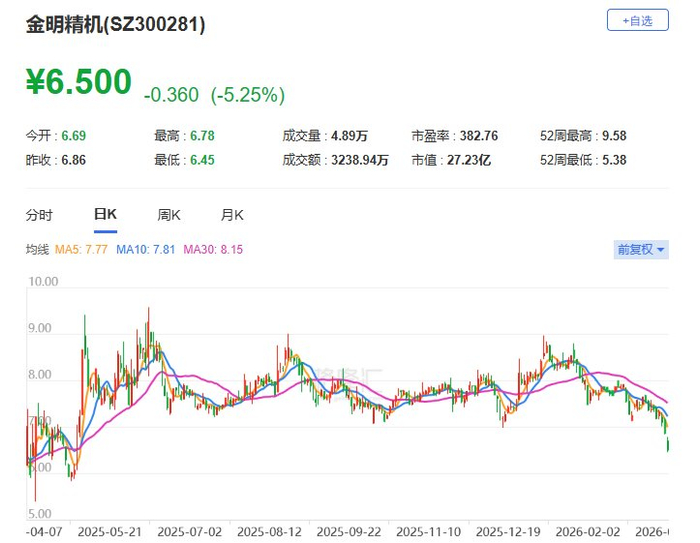Click x-axis date 2025-05-21

pos(109,532)
